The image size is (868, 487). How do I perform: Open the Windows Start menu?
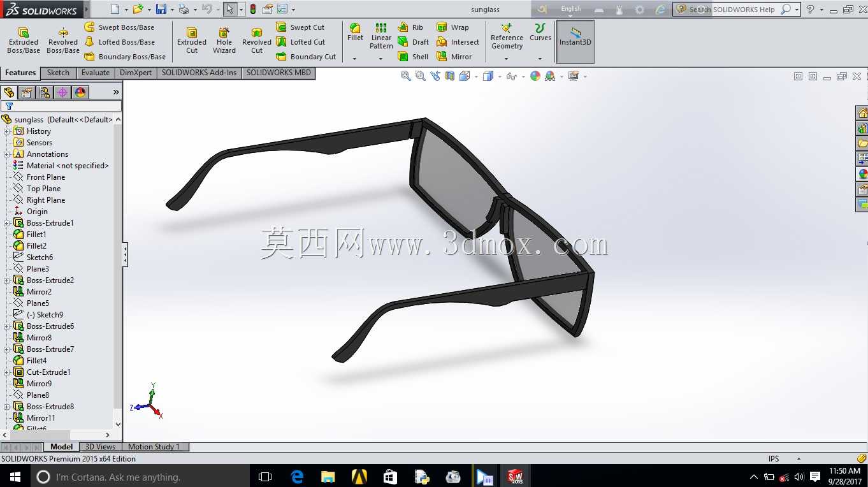[x=15, y=476]
